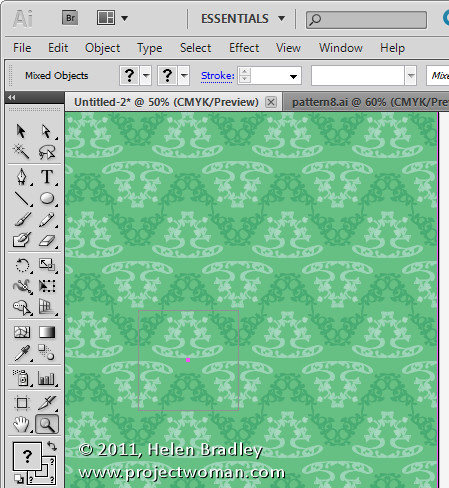Select the Blend tool
This screenshot has width=449, height=488.
(47, 353)
